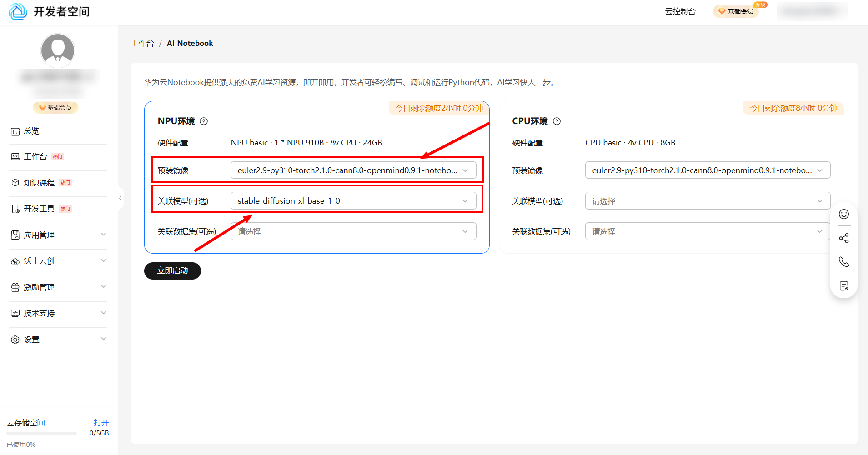
Task: Open NPU 关联数据集 dropdown
Action: [353, 231]
